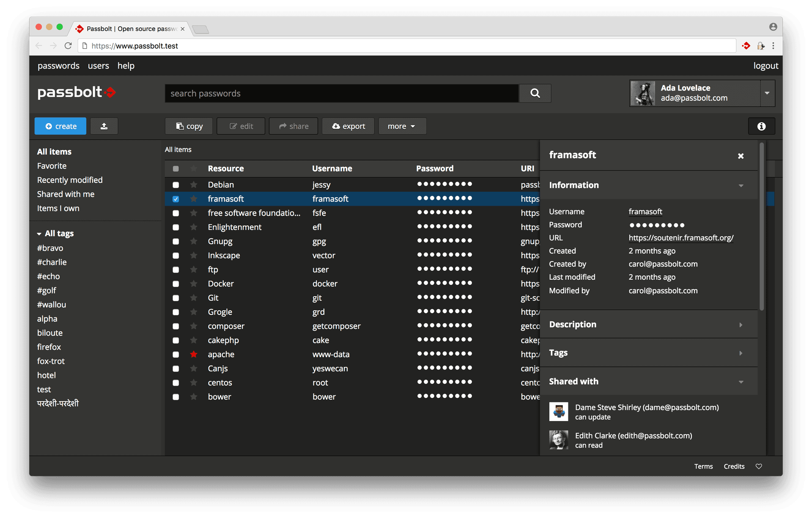The height and width of the screenshot is (518, 812).
Task: Reload the browser page
Action: click(68, 46)
